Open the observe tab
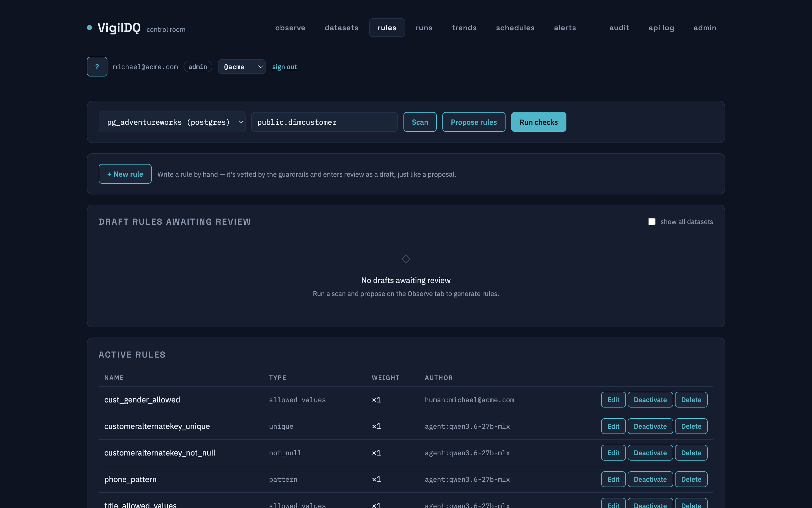This screenshot has width=812, height=508. point(290,28)
